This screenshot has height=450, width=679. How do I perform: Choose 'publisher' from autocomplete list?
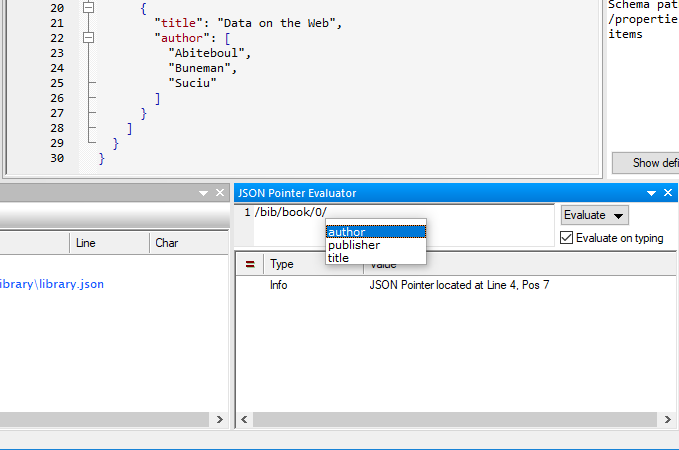(x=375, y=245)
